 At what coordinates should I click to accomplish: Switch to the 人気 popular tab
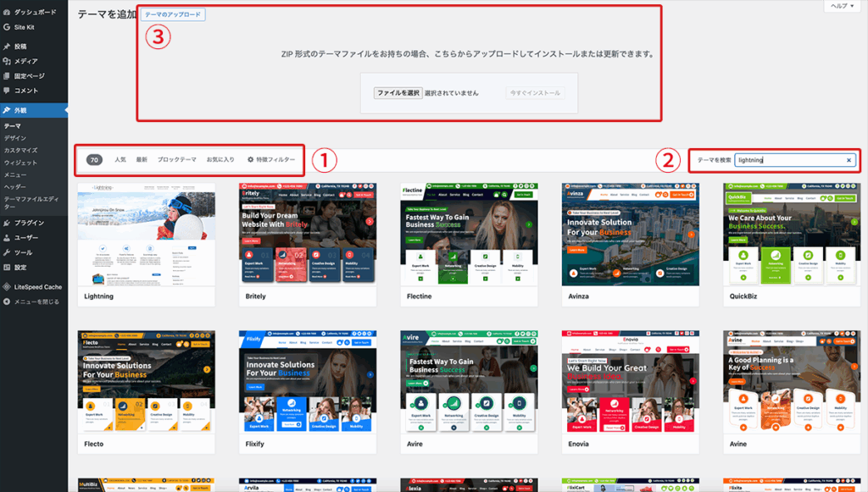(120, 159)
